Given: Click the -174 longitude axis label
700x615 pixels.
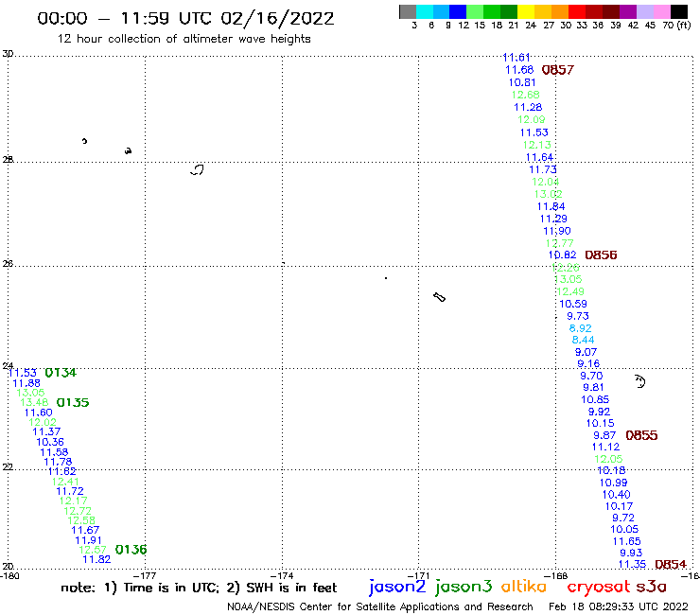Looking at the screenshot, I should coord(283,576).
